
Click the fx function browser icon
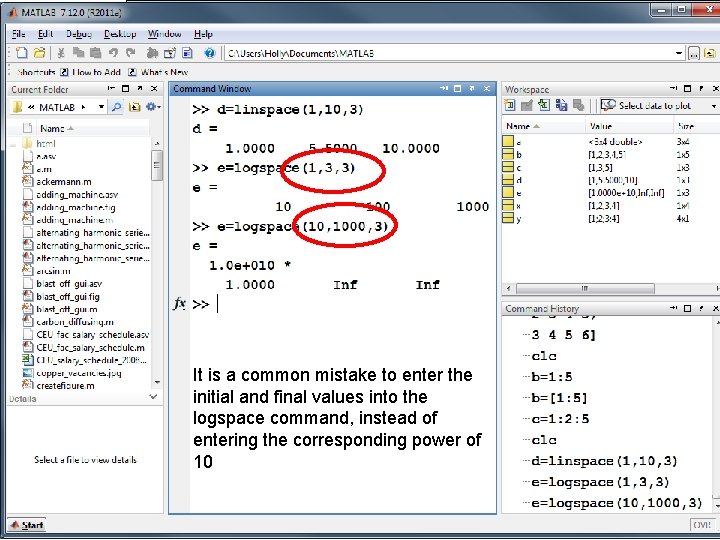pos(180,304)
